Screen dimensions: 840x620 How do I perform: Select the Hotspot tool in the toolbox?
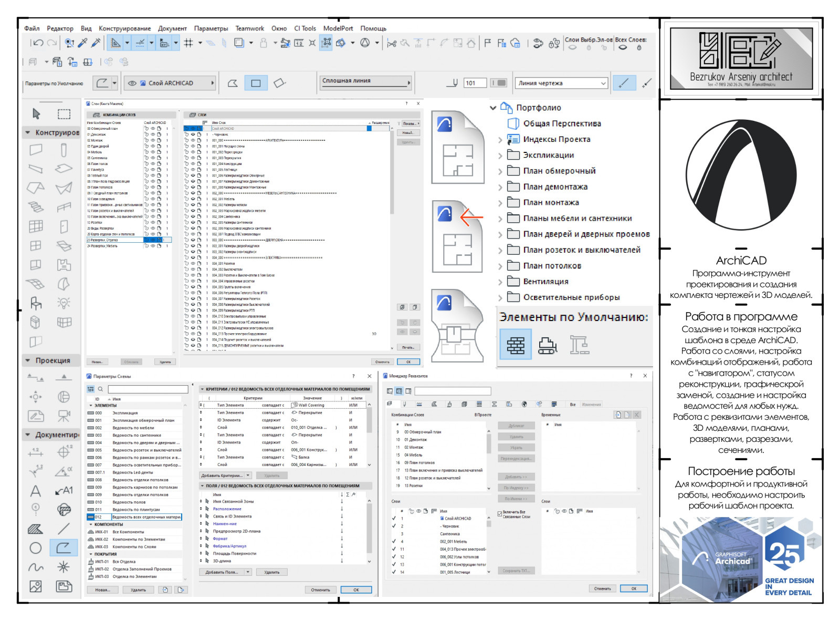64,567
